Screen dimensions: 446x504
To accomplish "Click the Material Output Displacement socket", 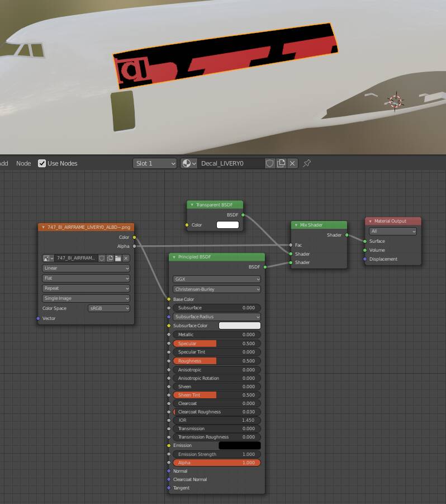I will [x=365, y=259].
